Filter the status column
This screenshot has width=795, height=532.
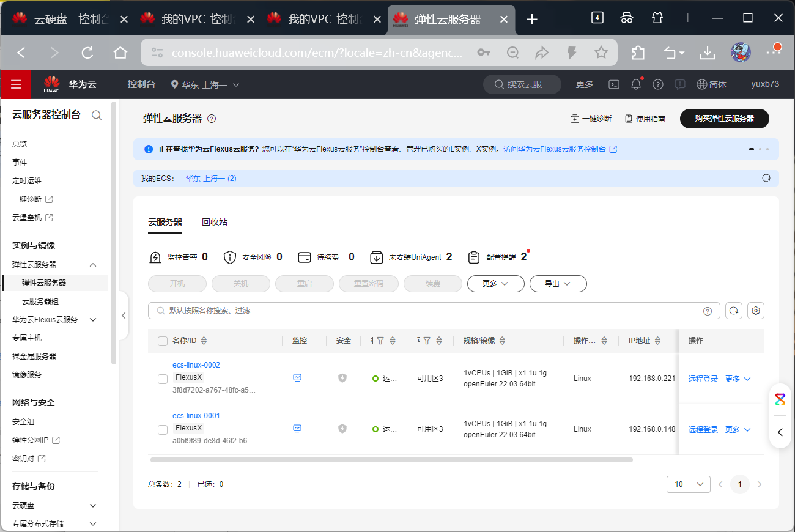coord(380,341)
